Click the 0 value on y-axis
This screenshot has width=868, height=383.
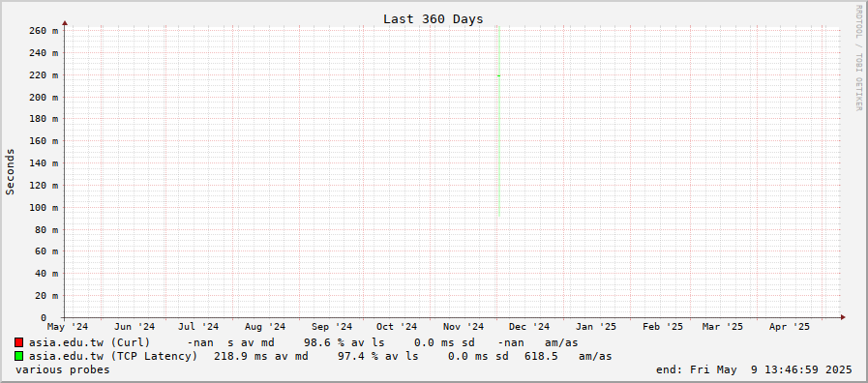click(44, 317)
